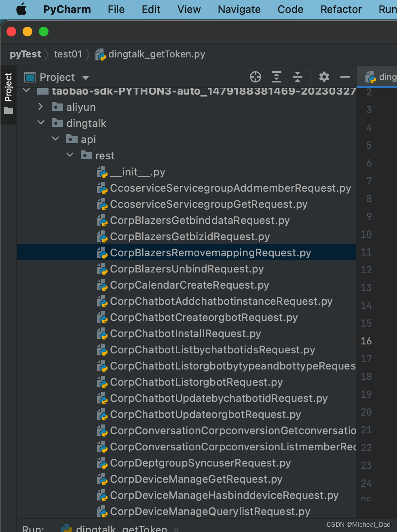Select the CorpChatbotListorgbotbytypeandbottypeRequest file
Image resolution: width=397 pixels, height=532 pixels.
click(232, 366)
